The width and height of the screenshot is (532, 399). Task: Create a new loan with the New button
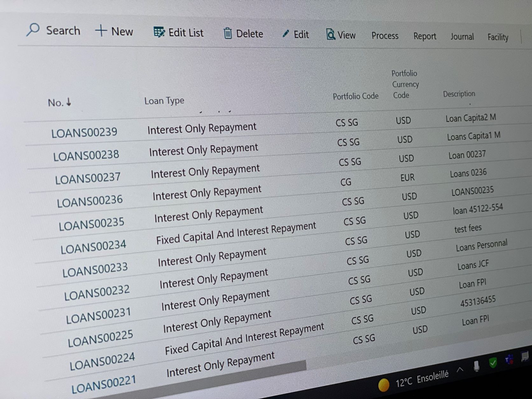(114, 31)
